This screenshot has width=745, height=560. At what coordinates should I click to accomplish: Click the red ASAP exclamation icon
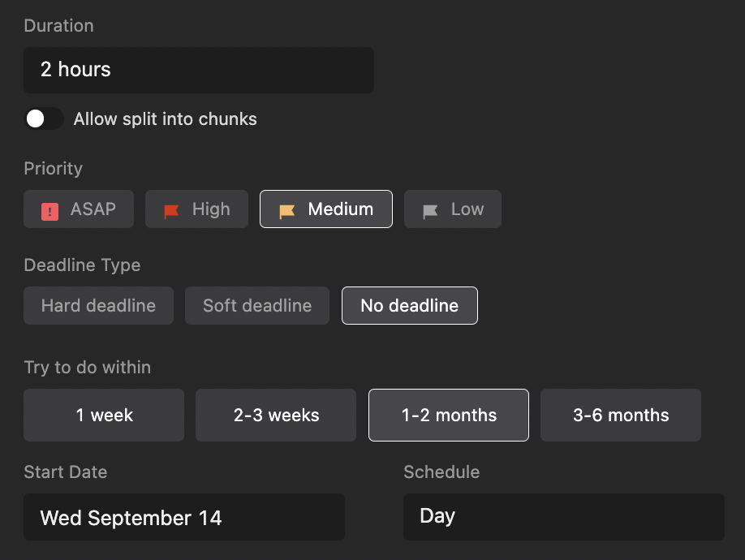coord(50,211)
